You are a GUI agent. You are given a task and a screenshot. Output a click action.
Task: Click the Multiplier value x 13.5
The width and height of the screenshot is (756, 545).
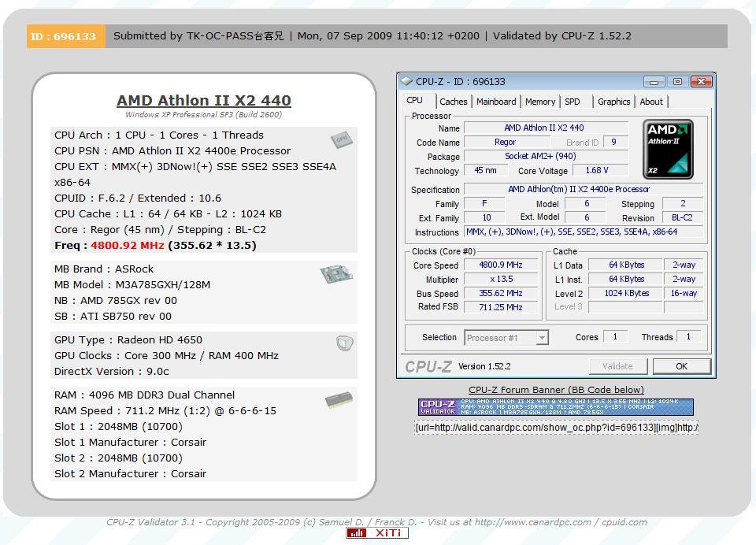501,279
